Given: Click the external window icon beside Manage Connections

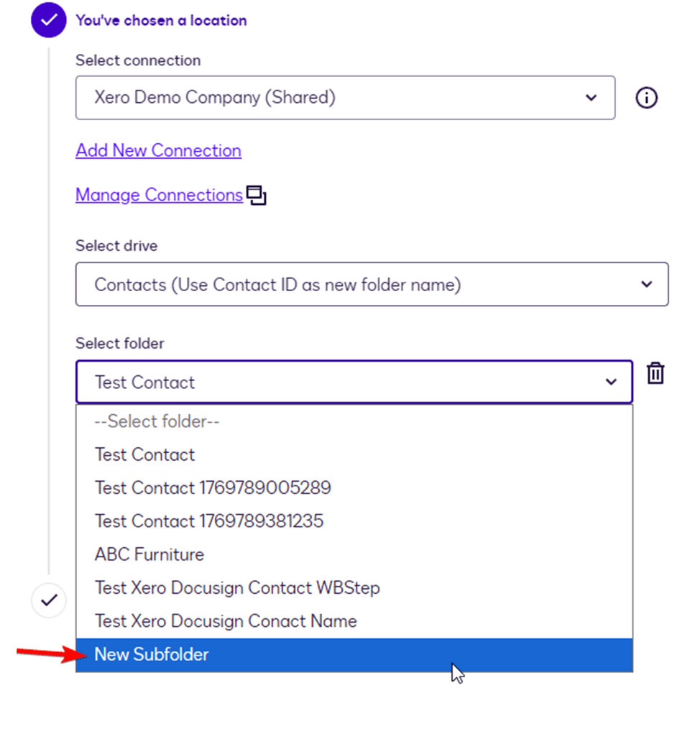Looking at the screenshot, I should pos(257,196).
